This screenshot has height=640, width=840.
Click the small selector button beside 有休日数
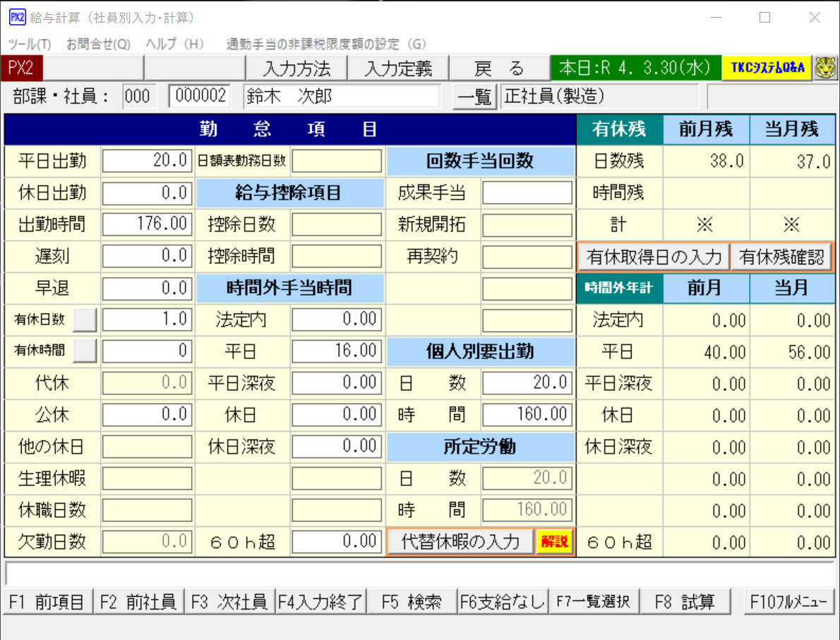point(84,319)
